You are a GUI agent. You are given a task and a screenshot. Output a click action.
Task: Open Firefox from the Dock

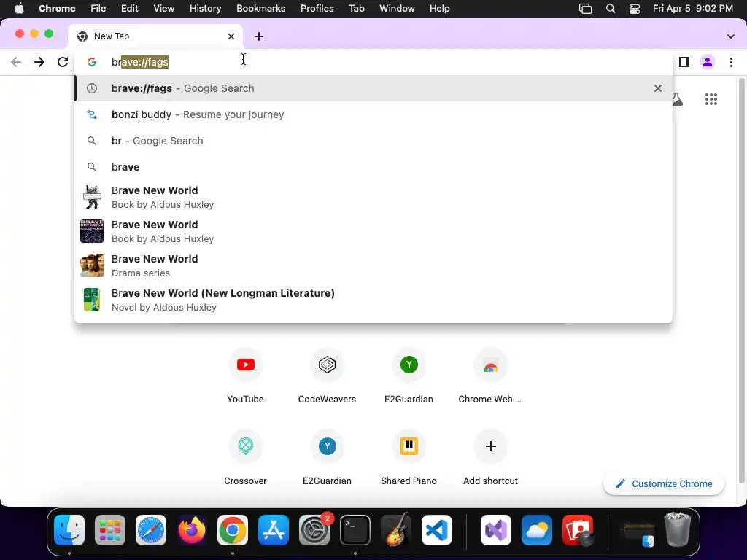[x=192, y=530]
